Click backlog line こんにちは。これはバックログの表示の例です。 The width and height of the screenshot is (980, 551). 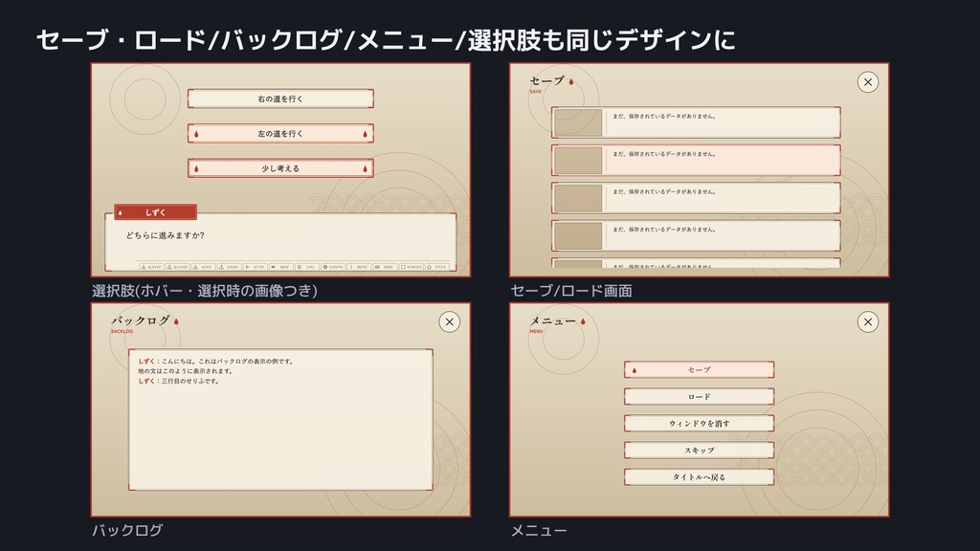pyautogui.click(x=227, y=361)
